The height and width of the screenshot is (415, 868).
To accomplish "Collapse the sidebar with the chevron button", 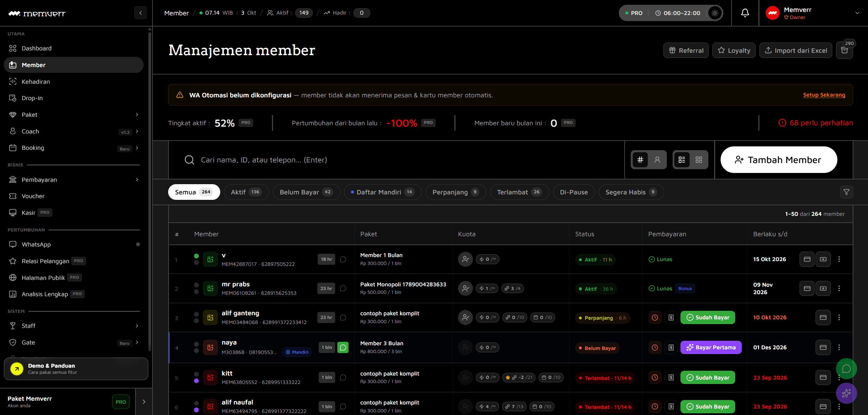I will [141, 13].
